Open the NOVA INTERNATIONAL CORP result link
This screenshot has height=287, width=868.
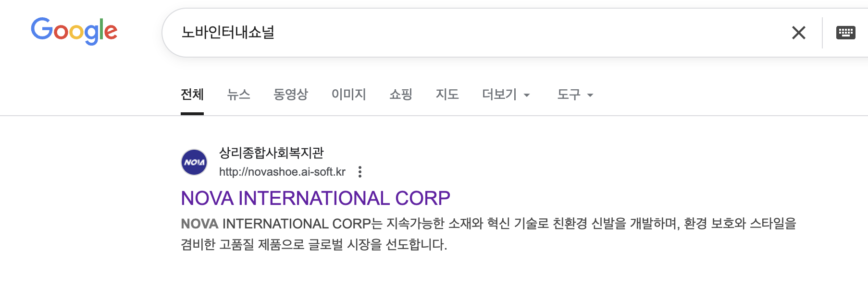315,198
